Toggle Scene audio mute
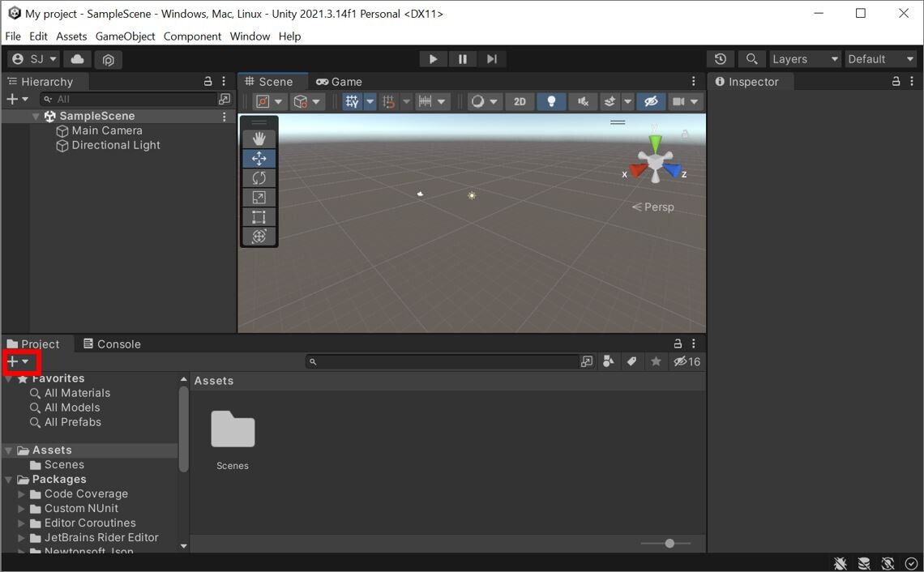The width and height of the screenshot is (924, 572). point(583,101)
